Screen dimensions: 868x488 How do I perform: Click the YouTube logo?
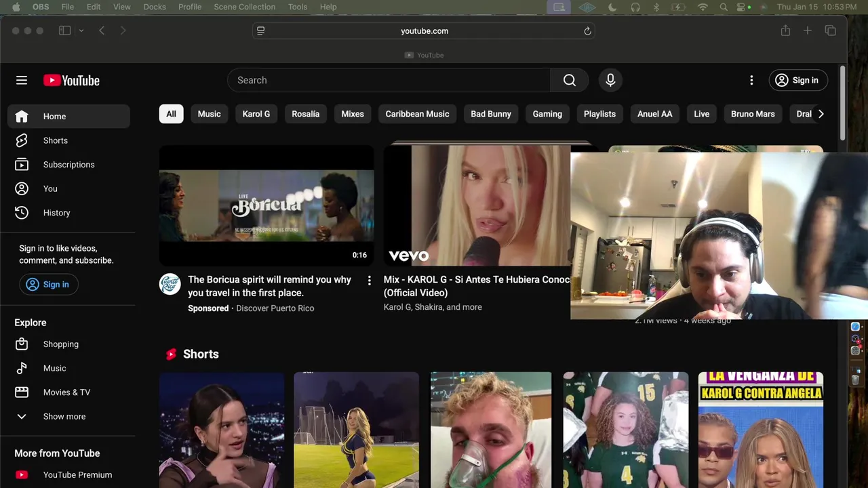71,80
